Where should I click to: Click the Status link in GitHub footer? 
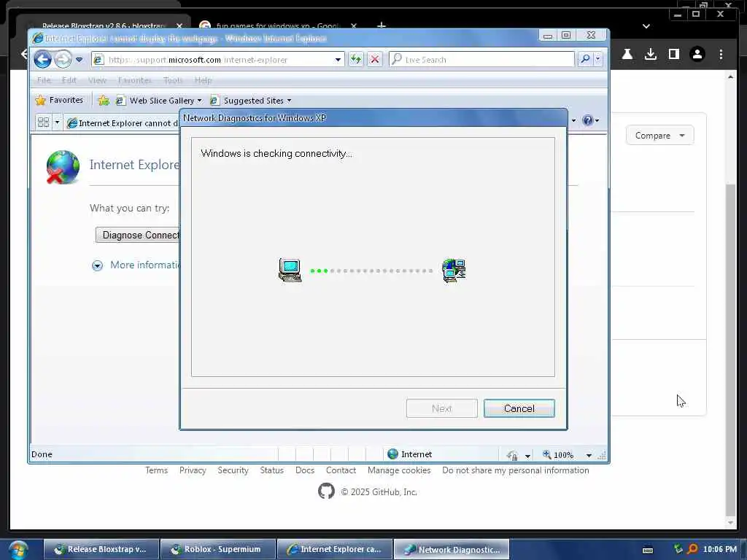point(271,470)
